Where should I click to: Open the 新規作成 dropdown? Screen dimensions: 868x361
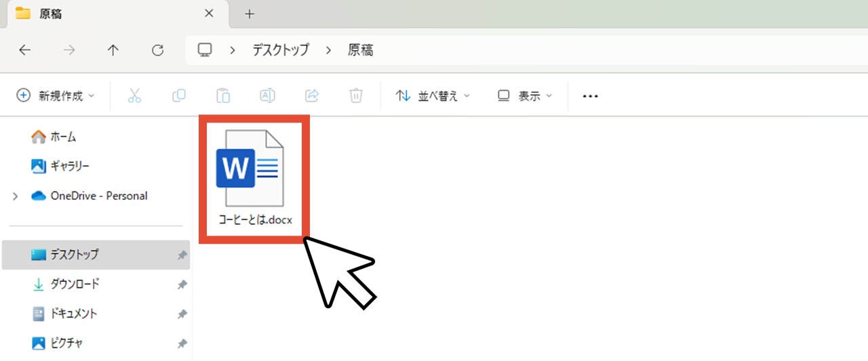pyautogui.click(x=56, y=95)
